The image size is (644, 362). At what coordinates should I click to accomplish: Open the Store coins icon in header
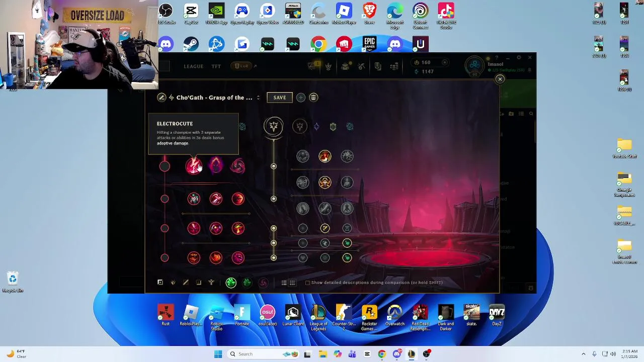[394, 66]
